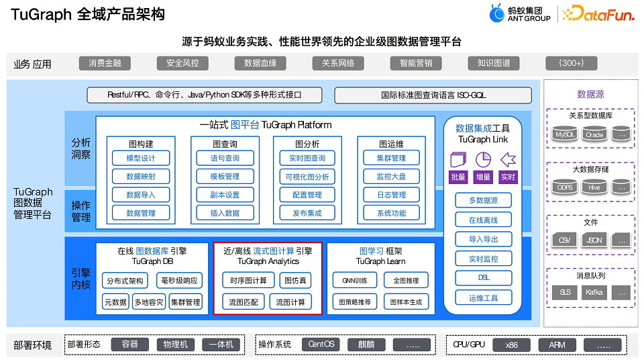Image resolution: width=644 pixels, height=362 pixels.
Task: Click the DataFun logo
Action: (x=598, y=13)
